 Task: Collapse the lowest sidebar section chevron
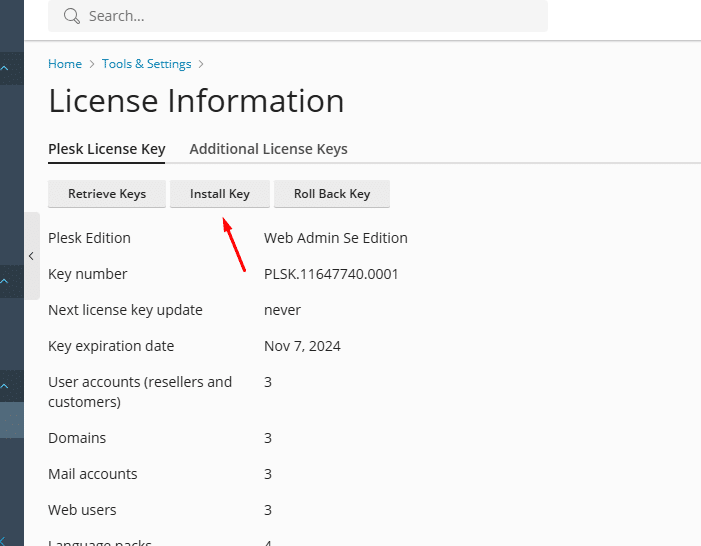pos(5,386)
